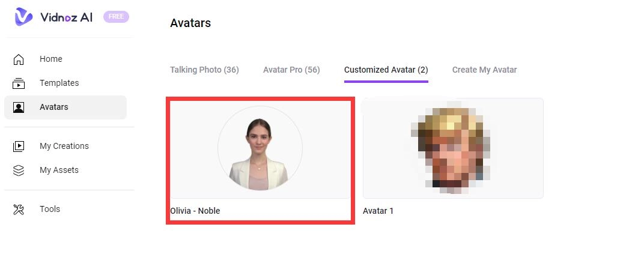The width and height of the screenshot is (644, 263).
Task: Open the Avatar Pro (56) tab
Action: (291, 70)
